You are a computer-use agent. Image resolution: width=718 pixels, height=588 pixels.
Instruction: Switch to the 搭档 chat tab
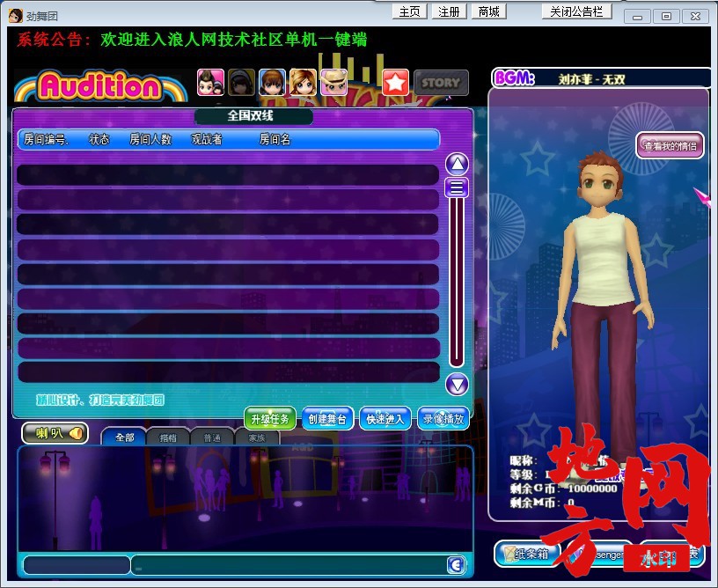(167, 437)
